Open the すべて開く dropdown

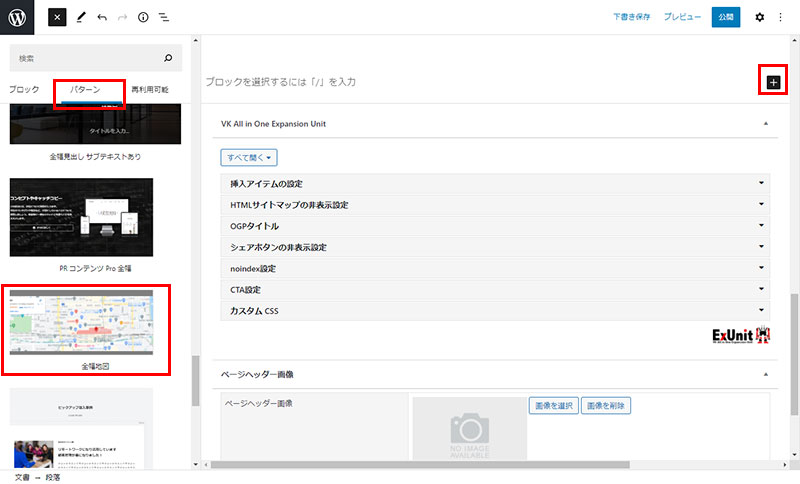(x=249, y=157)
